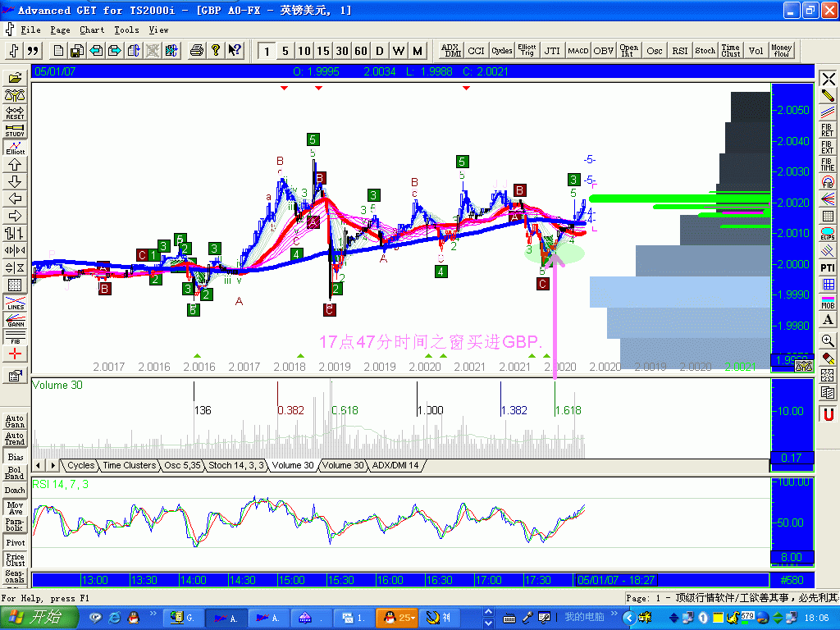Click the STUDY icon in left sidebar
The width and height of the screenshot is (840, 630).
coord(15,130)
